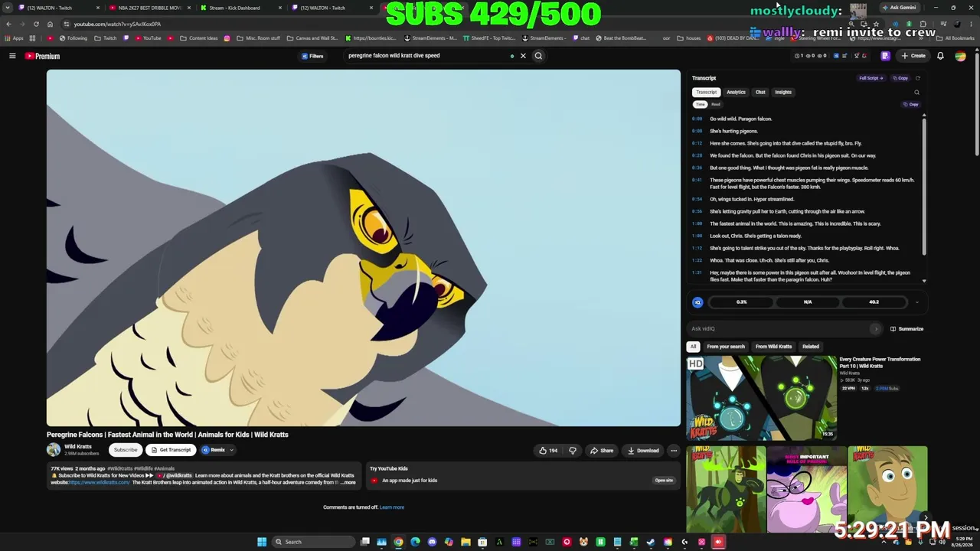Open Microsoft Edge from the taskbar

pyautogui.click(x=415, y=542)
